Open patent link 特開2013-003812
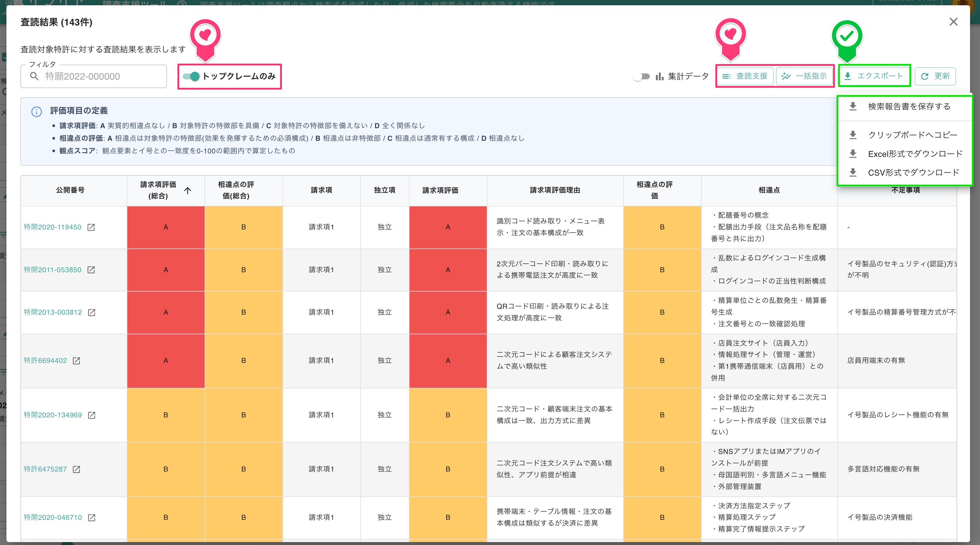 53,312
